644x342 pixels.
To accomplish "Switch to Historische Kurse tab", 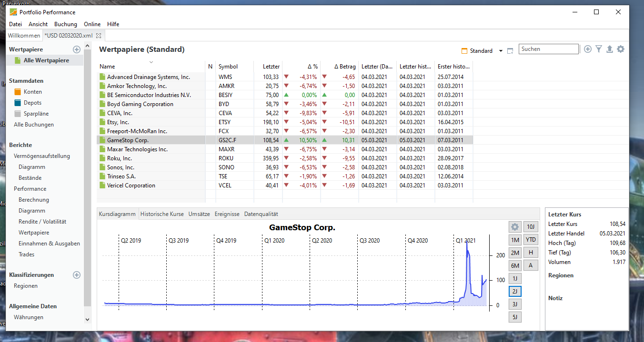I will pos(162,214).
